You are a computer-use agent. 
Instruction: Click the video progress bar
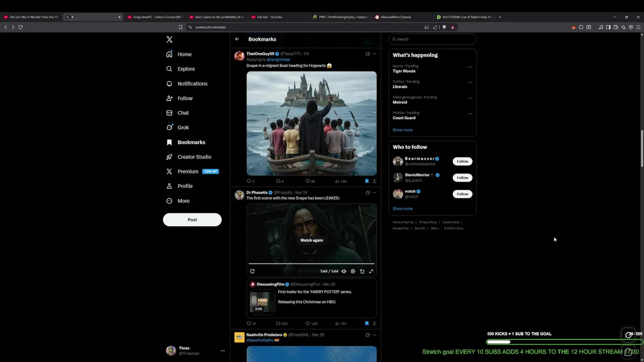pos(311,263)
